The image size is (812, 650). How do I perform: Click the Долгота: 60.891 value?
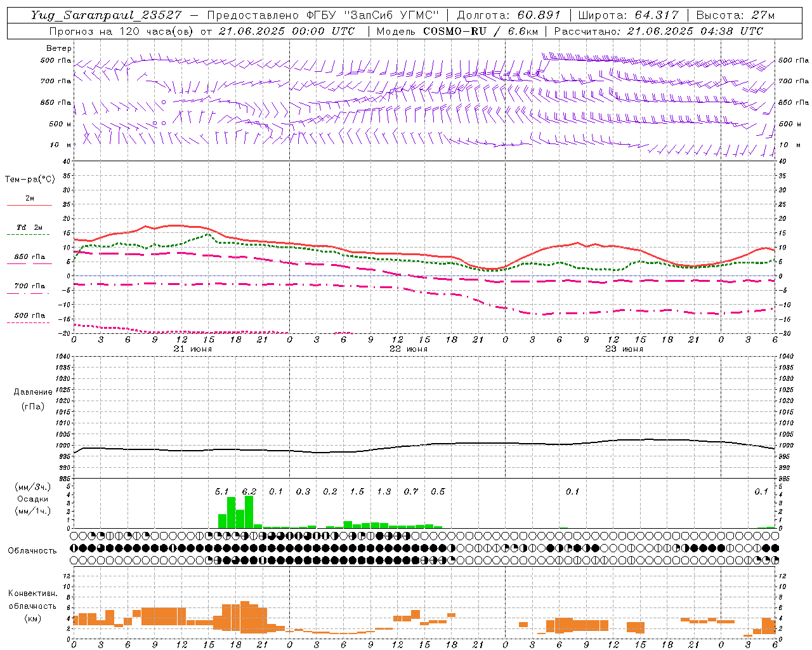coord(509,15)
